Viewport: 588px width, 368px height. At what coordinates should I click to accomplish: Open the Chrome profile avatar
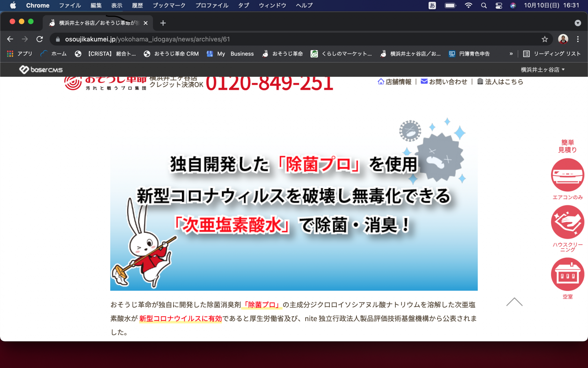click(563, 39)
